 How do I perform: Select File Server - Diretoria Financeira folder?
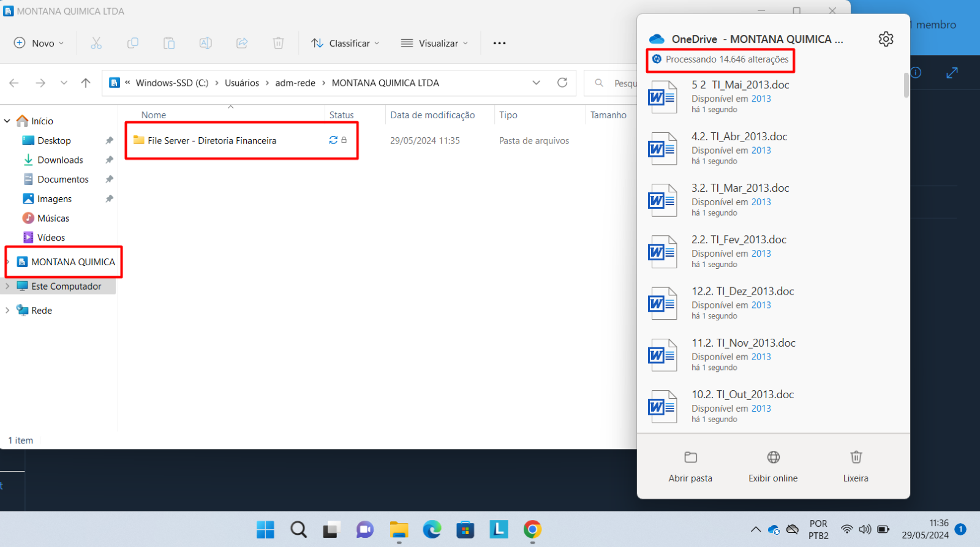(212, 141)
